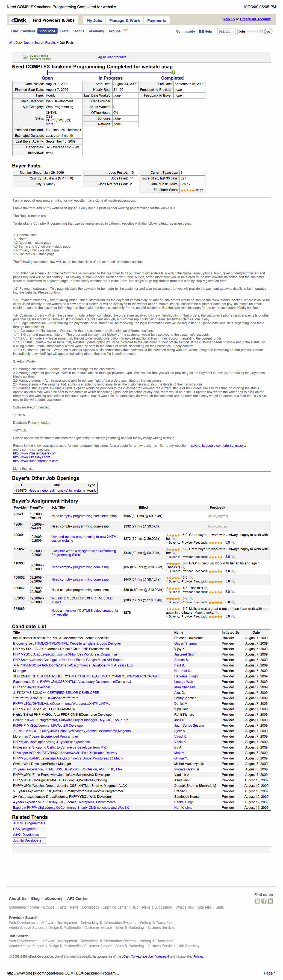The image size is (283, 980).
Task: Open the oConomy sub-menu item
Action: (96, 31)
